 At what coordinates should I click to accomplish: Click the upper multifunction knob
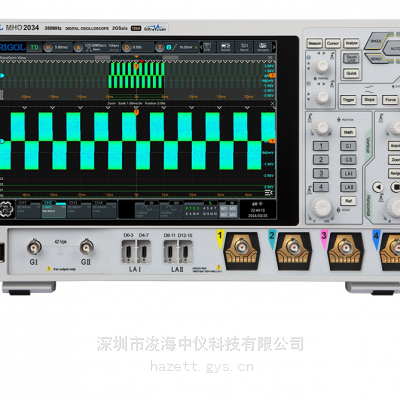[322, 66]
